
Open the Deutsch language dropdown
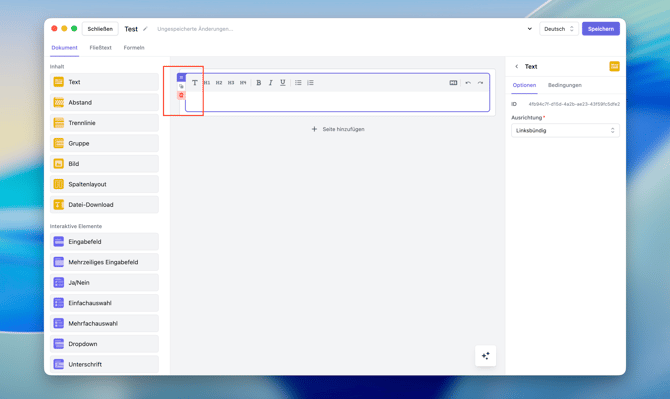coord(559,29)
